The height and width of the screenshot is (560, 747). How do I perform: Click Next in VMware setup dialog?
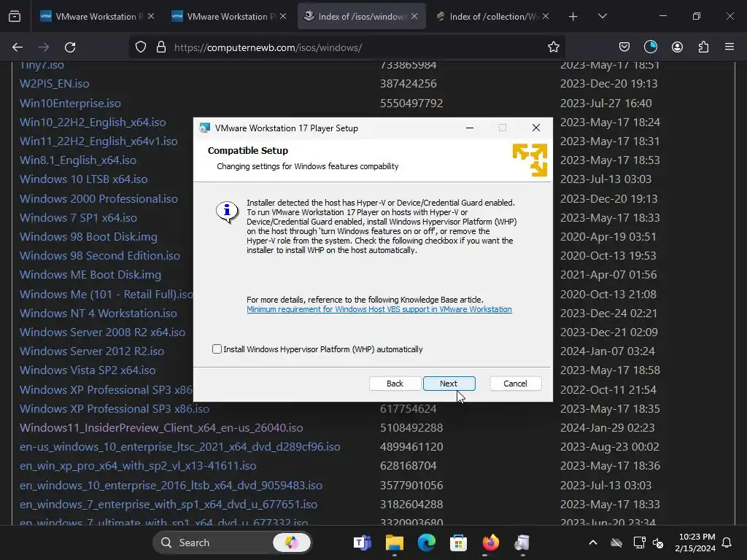coord(449,384)
